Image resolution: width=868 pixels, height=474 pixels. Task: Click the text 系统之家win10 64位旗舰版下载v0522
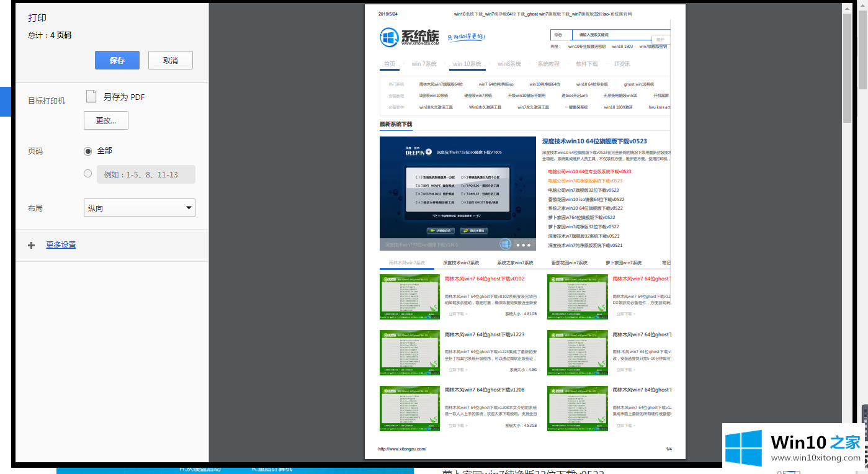pyautogui.click(x=585, y=208)
